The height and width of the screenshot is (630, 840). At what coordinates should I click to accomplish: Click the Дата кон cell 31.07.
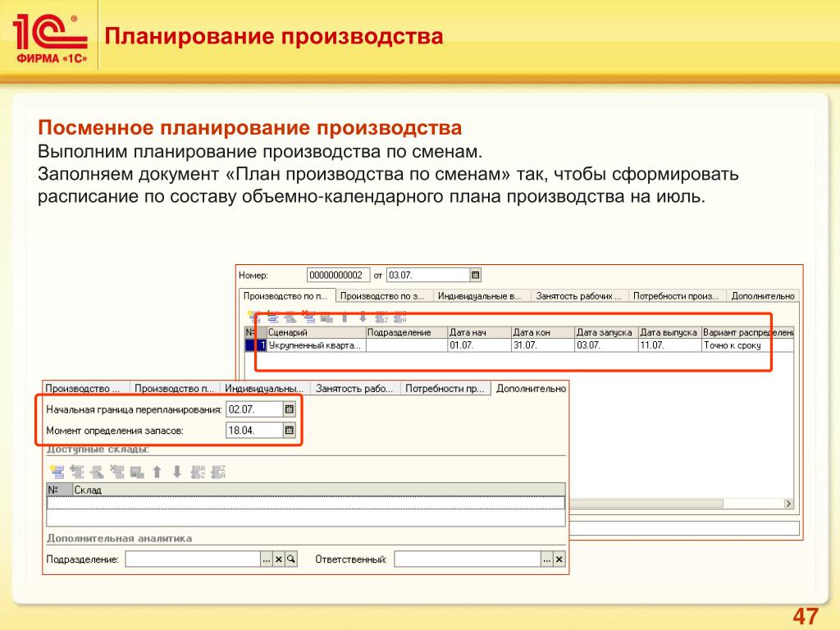pos(543,345)
